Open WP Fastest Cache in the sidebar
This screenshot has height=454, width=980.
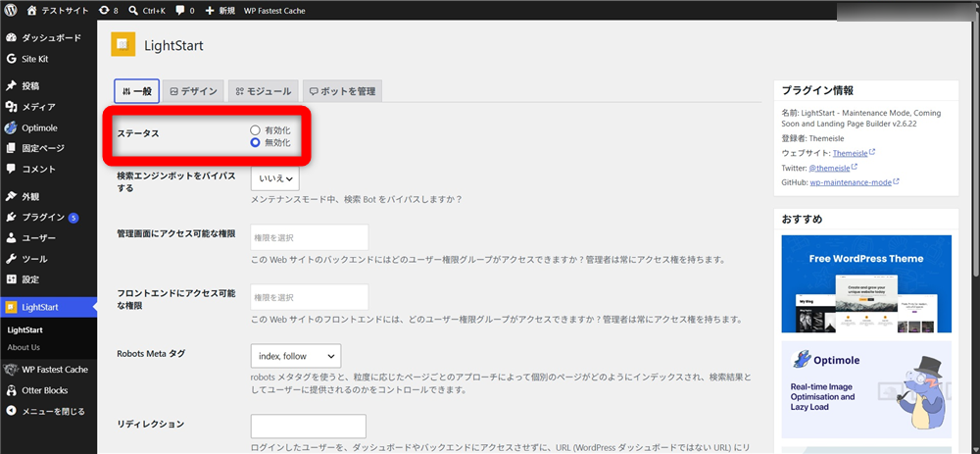tap(48, 369)
